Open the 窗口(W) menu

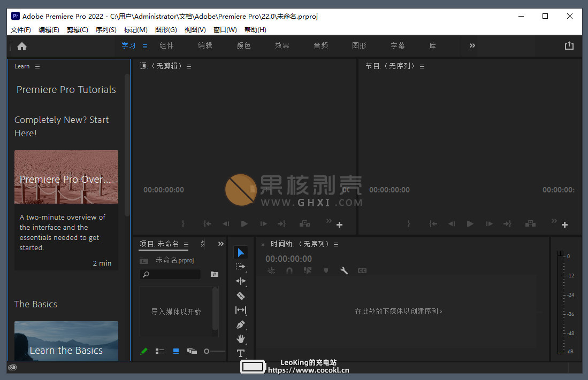tap(225, 29)
